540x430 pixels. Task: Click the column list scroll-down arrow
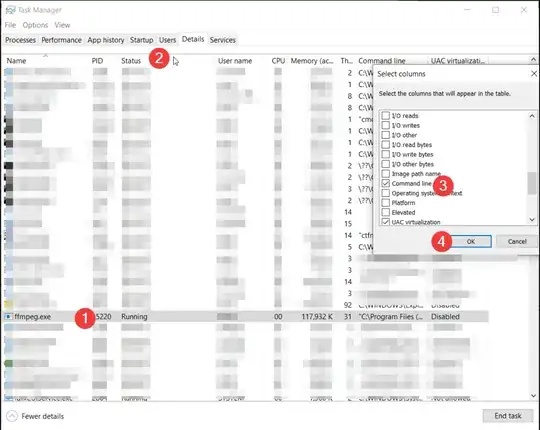(532, 220)
